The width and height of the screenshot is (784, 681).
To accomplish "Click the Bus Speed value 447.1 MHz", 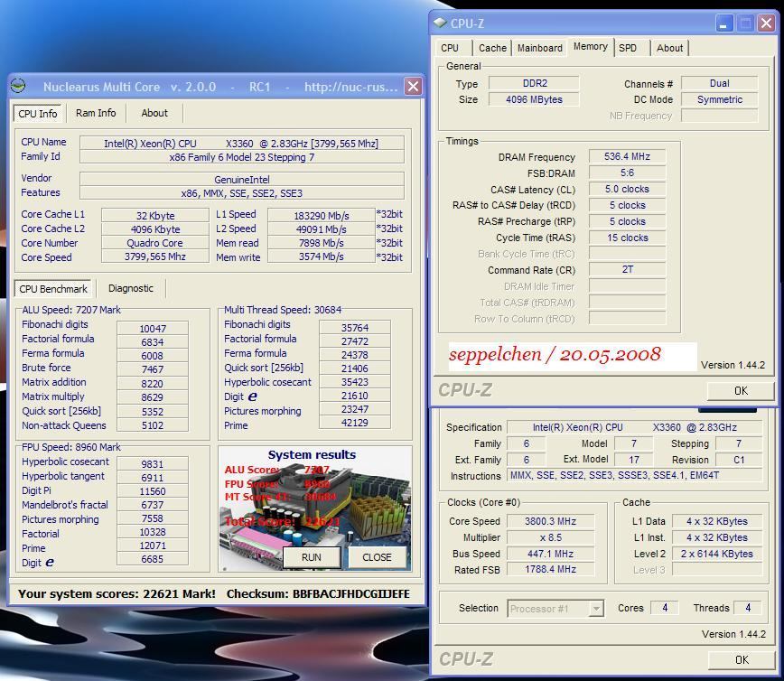I will coord(550,554).
